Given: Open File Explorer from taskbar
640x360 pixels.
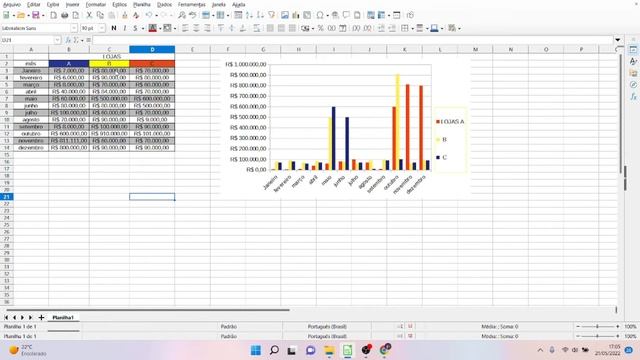Looking at the screenshot, I should point(329,350).
